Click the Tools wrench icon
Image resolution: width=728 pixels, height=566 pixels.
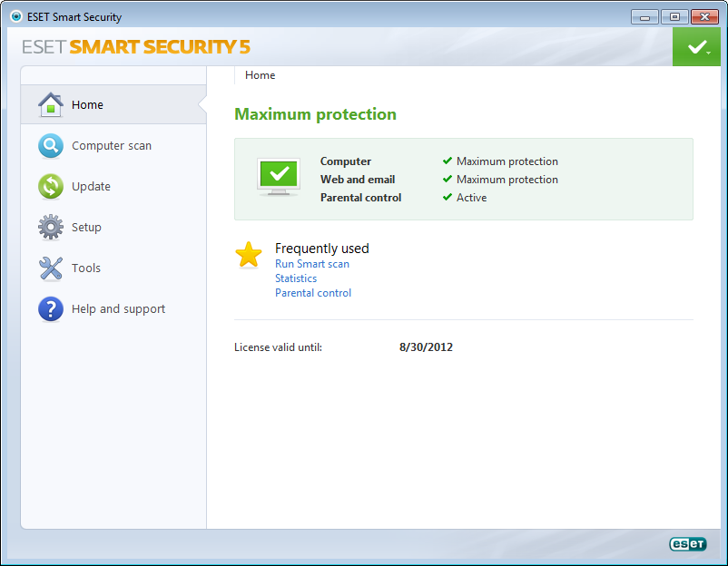pos(51,268)
